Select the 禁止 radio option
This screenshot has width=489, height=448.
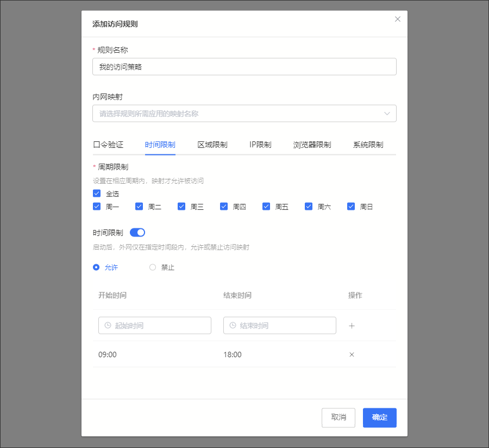pyautogui.click(x=153, y=267)
